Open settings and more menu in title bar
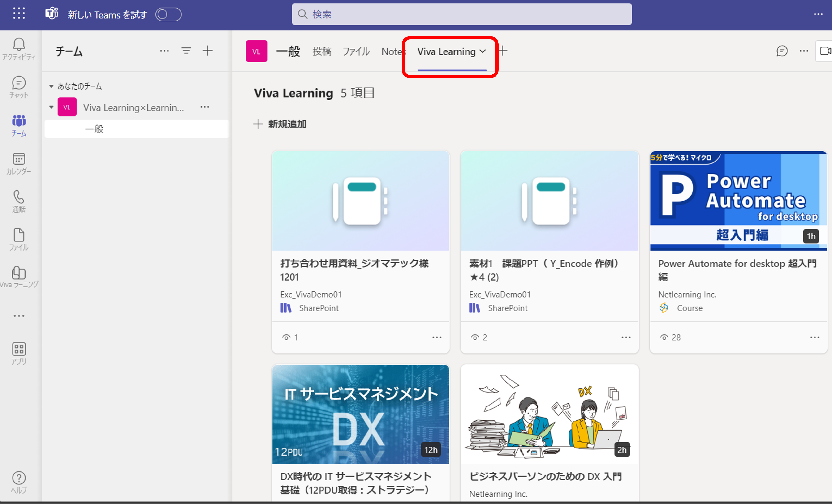 tap(818, 14)
